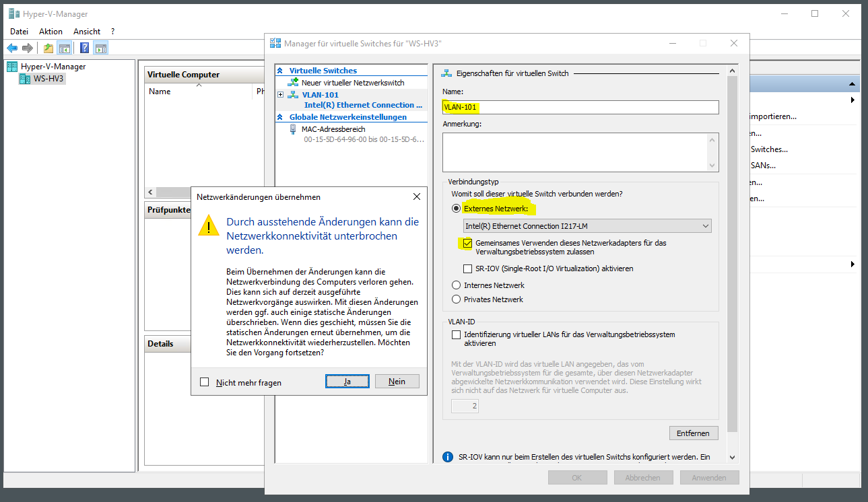Click the new virtual network switch plus icon
868x502 pixels.
coord(293,82)
